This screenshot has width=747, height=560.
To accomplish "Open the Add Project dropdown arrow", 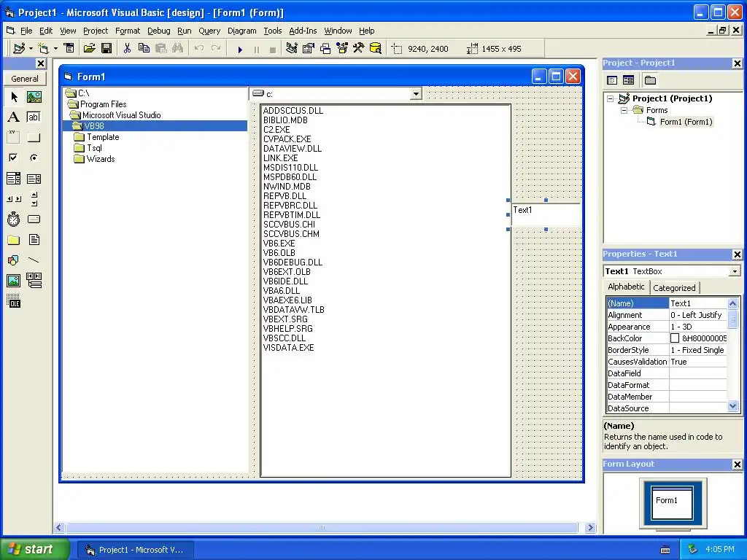I will (x=31, y=49).
